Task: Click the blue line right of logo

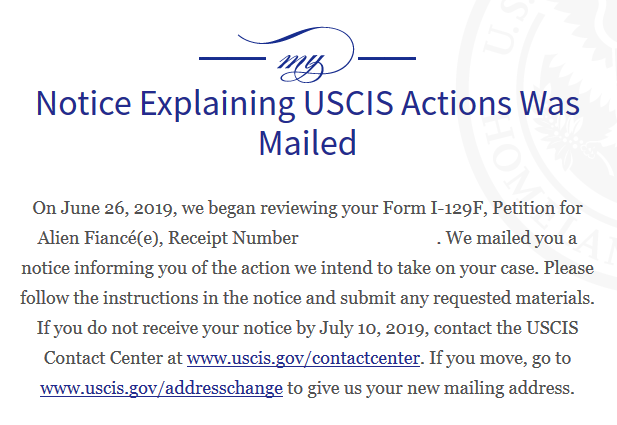Action: (387, 58)
